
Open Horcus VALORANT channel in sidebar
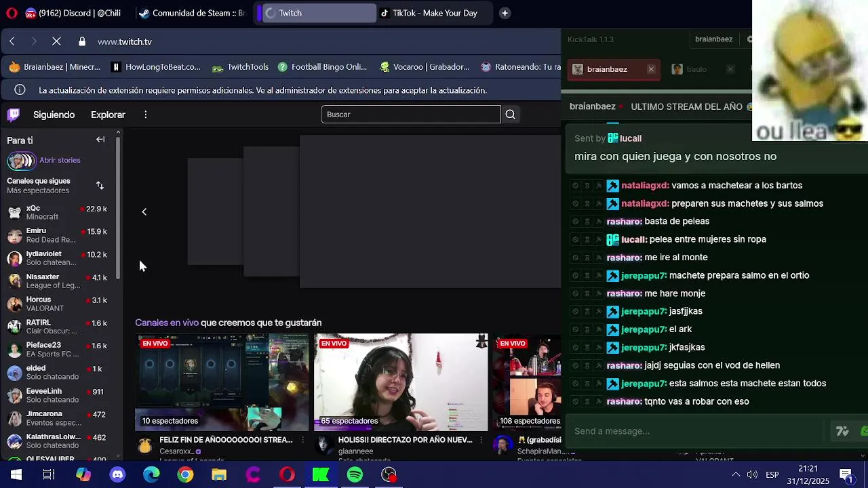click(x=60, y=304)
